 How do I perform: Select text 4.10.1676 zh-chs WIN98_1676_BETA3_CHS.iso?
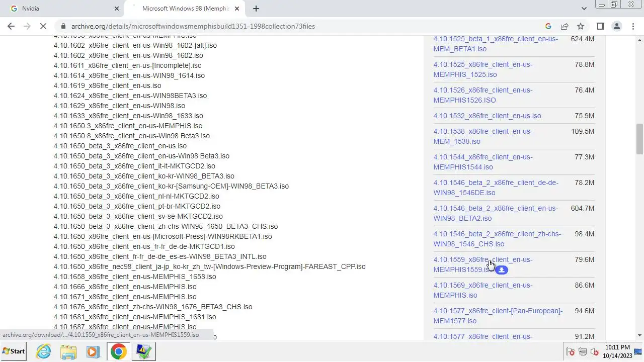[153, 307]
